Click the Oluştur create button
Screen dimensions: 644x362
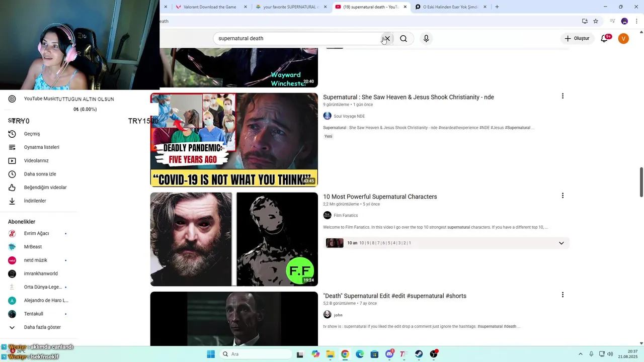click(x=577, y=39)
